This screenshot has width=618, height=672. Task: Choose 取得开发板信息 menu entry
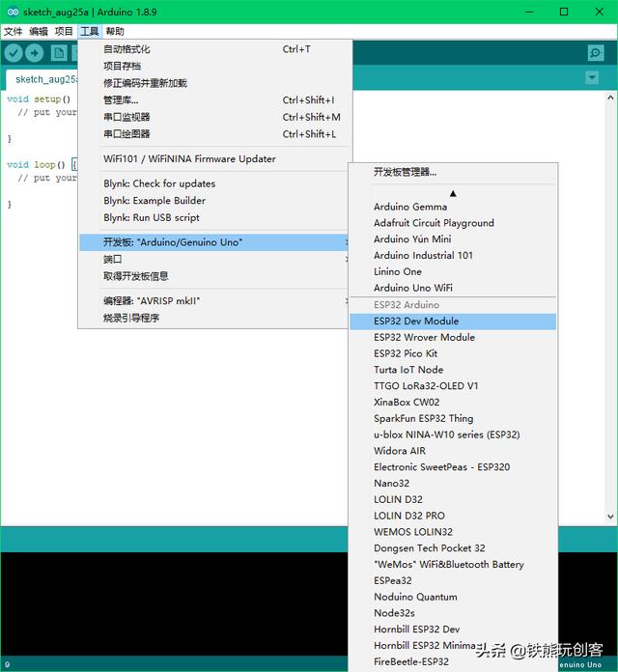215,276
